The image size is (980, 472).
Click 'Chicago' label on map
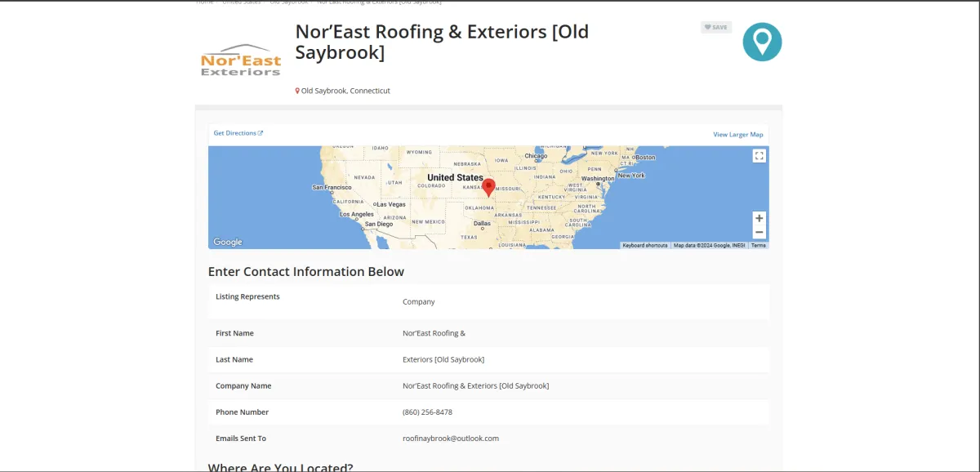[x=536, y=156]
